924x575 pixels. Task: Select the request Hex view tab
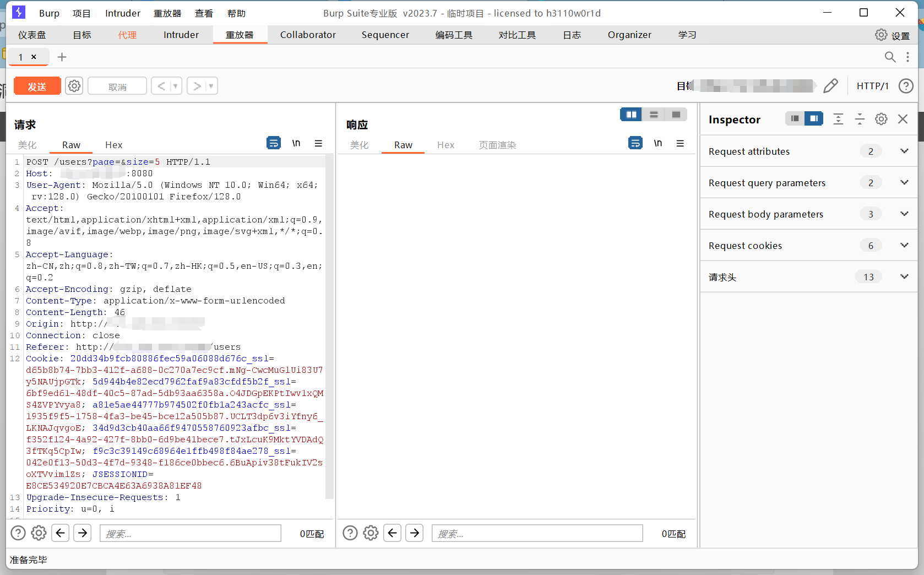[x=114, y=145]
